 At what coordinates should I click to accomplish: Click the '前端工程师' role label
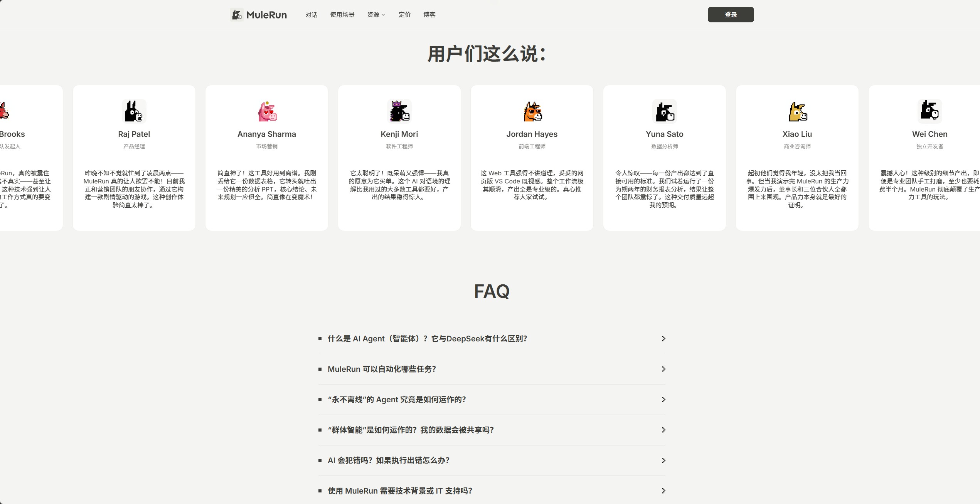532,146
